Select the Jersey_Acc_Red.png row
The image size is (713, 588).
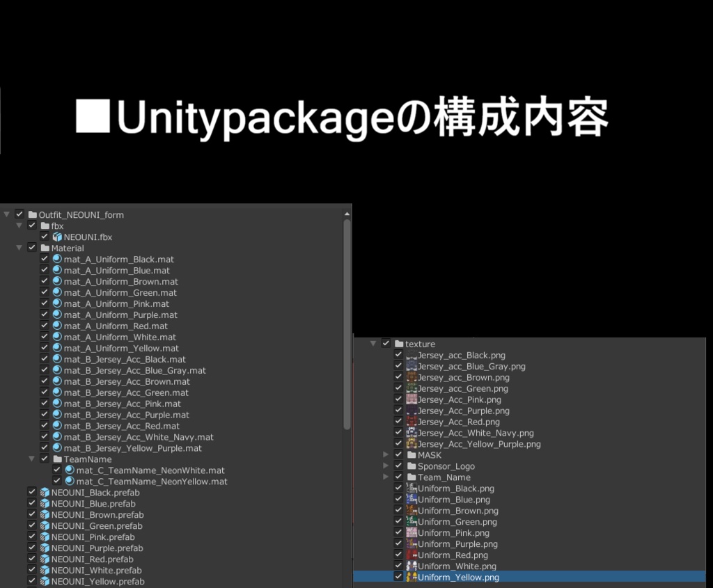click(x=530, y=422)
